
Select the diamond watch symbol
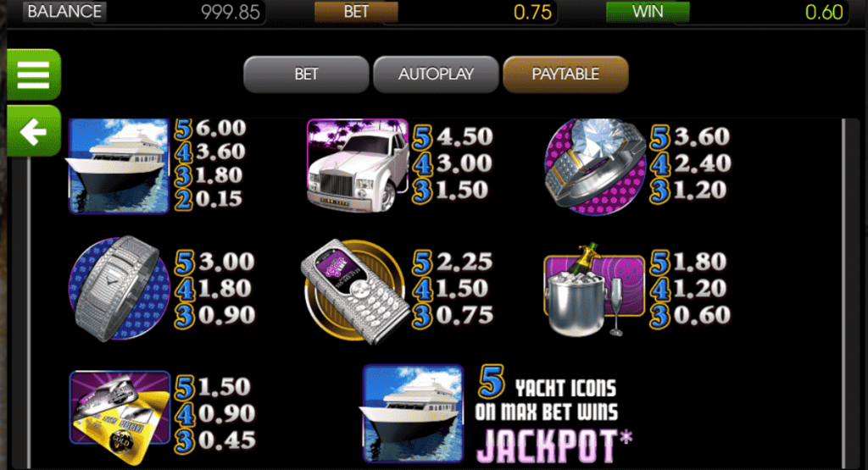[x=119, y=288]
